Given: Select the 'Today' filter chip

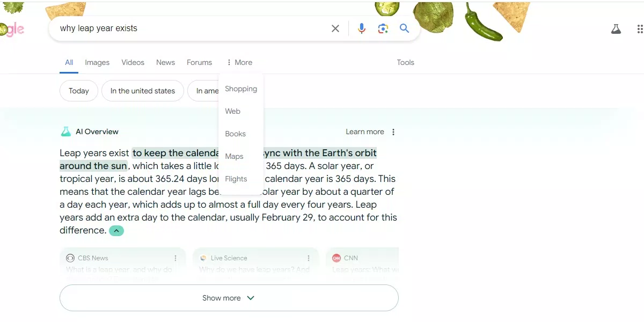Looking at the screenshot, I should 78,91.
